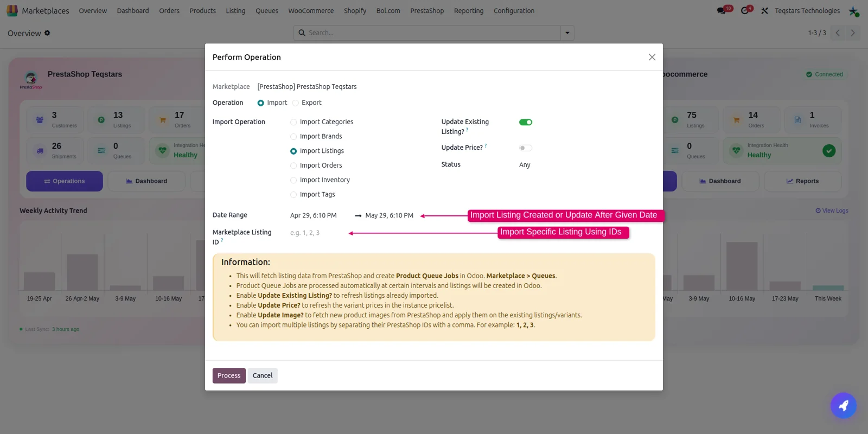The width and height of the screenshot is (868, 434).
Task: Click the Cancel button
Action: (x=263, y=375)
